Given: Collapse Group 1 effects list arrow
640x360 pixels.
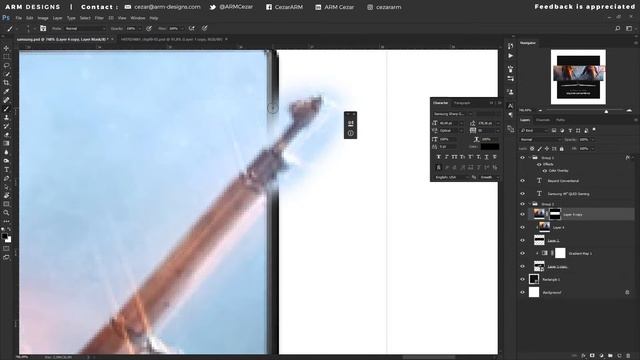Looking at the screenshot, I should coord(632,158).
